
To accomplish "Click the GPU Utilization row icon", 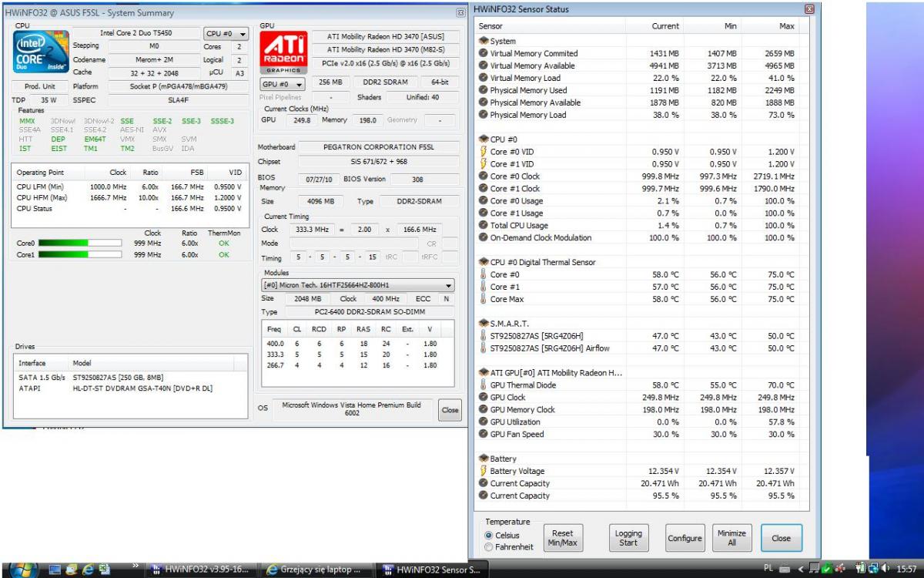I will pos(484,422).
